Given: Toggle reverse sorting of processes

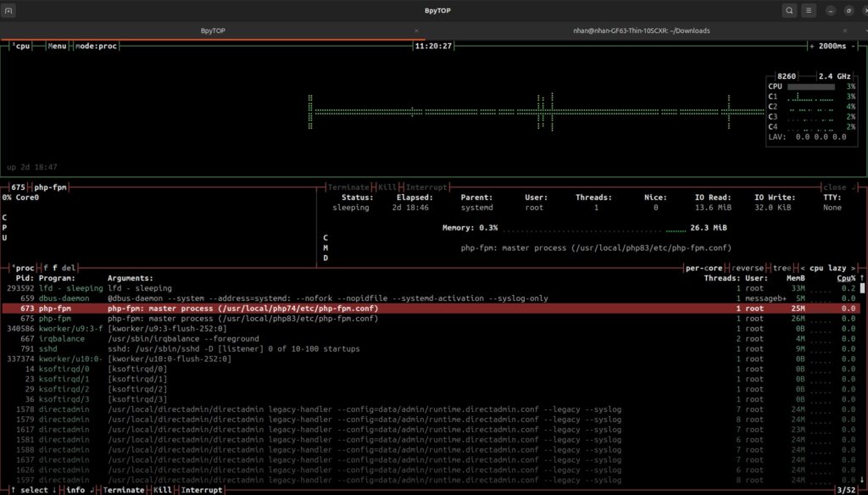Looking at the screenshot, I should pos(748,268).
